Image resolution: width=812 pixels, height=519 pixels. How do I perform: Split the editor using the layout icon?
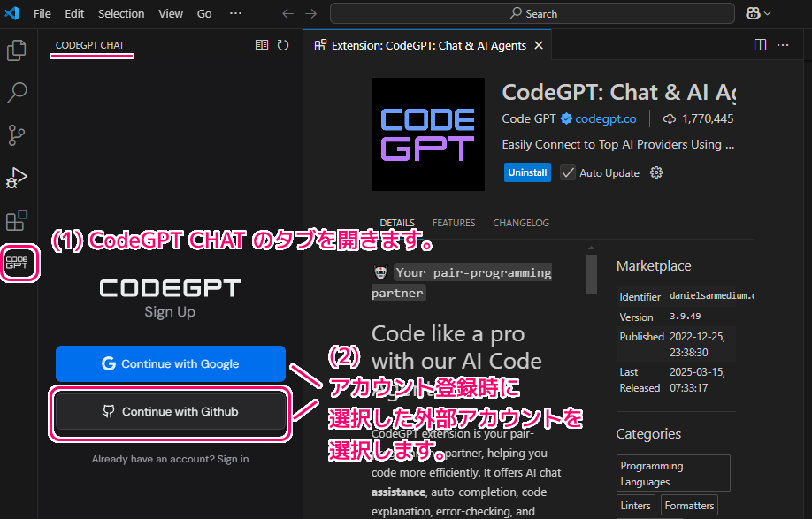coord(760,44)
